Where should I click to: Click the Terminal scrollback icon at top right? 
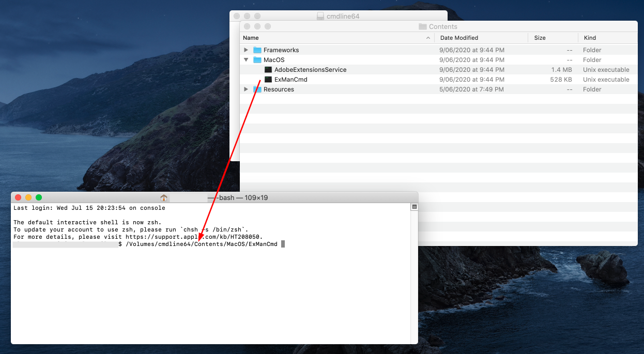click(x=413, y=207)
